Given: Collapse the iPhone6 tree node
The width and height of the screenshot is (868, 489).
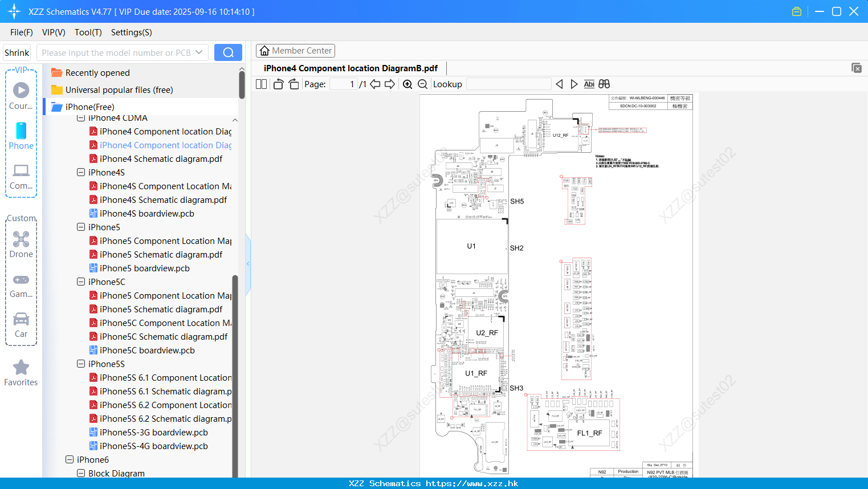Looking at the screenshot, I should [70, 459].
